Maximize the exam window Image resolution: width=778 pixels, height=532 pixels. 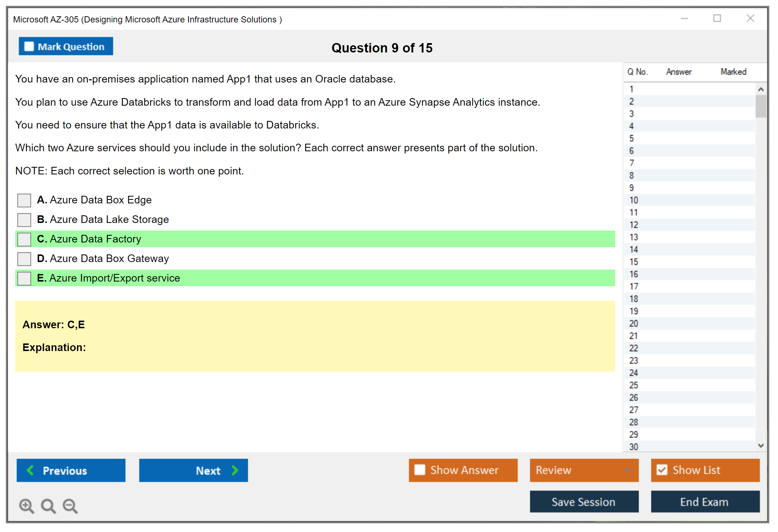(x=717, y=18)
